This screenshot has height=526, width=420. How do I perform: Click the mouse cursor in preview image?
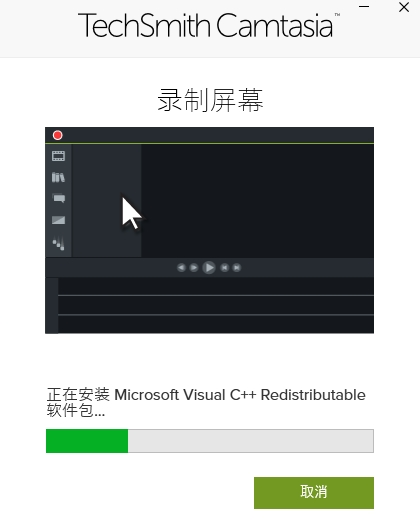pos(132,213)
